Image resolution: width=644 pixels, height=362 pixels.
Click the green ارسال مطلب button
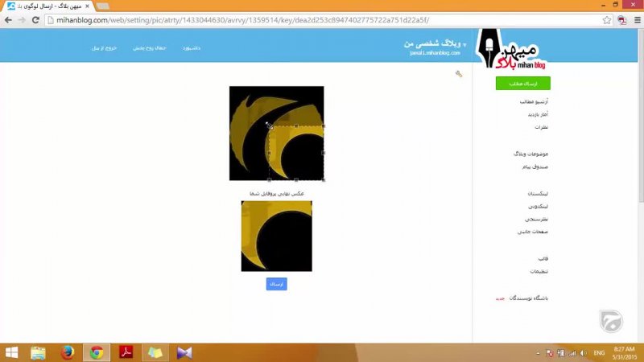click(522, 84)
